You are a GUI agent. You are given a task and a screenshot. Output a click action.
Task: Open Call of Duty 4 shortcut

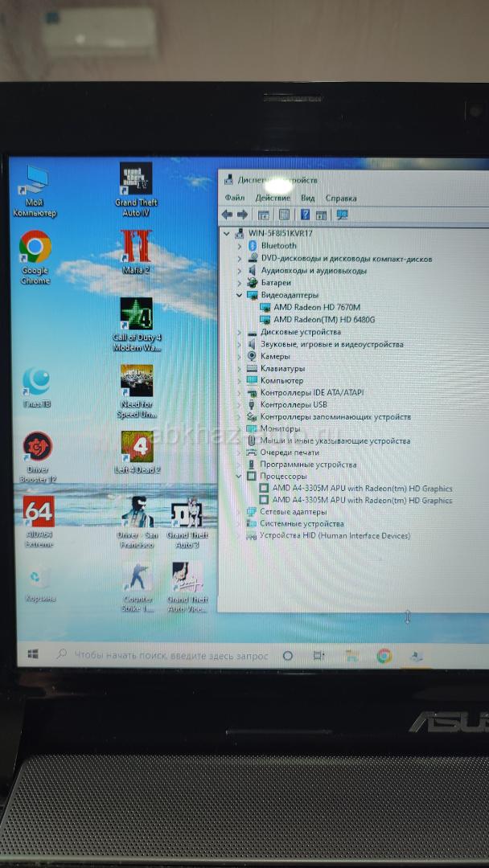pos(136,313)
